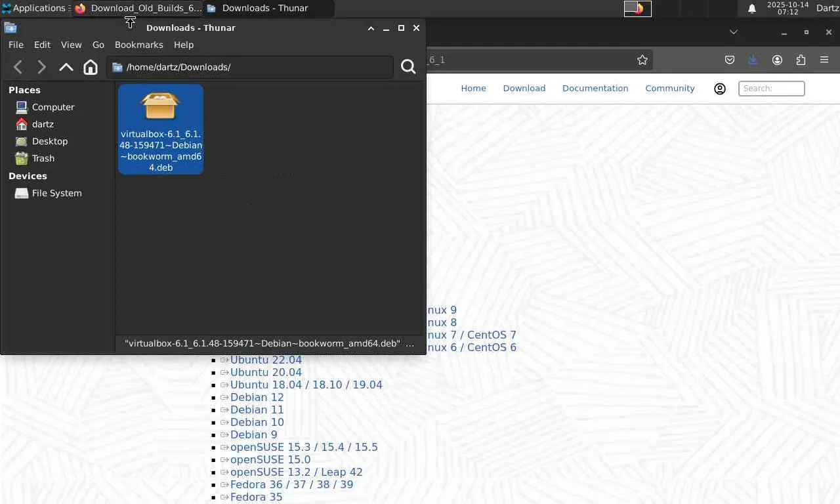Viewport: 840px width, 504px height.
Task: Open Desktop in the Places sidebar
Action: click(x=50, y=141)
